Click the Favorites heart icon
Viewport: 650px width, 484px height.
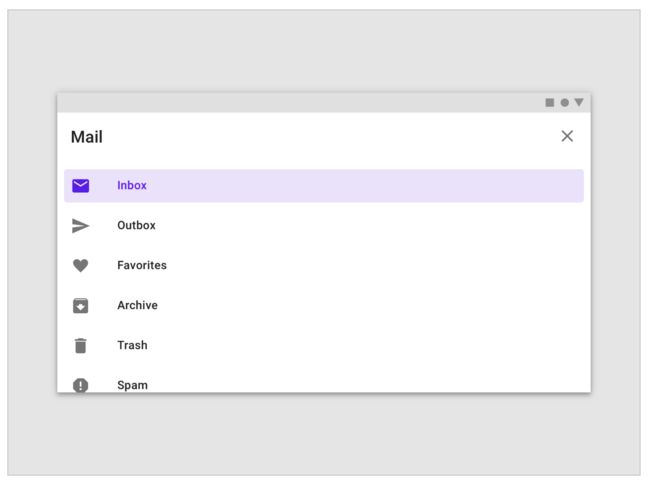[80, 265]
